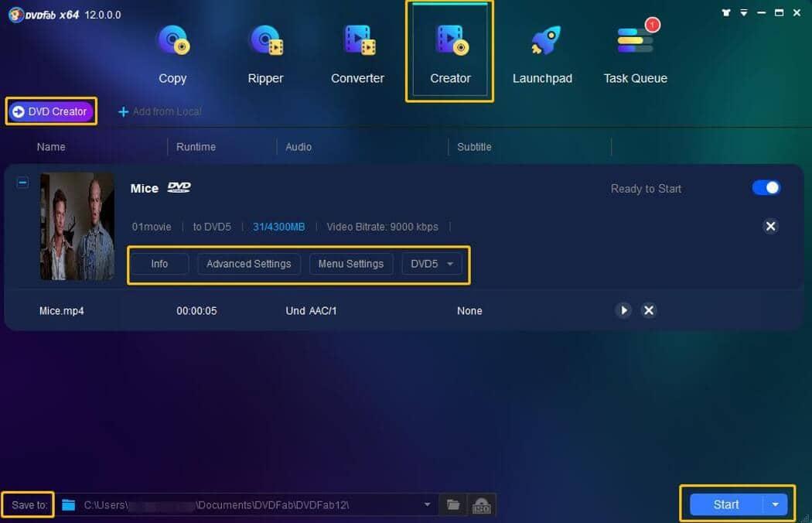
Task: Click the DVD Creator mode switcher
Action: 51,111
